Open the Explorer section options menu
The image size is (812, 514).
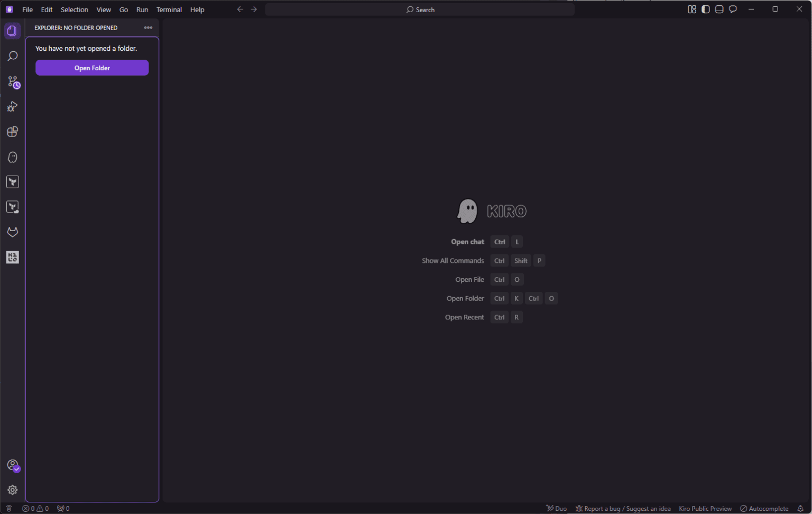click(x=148, y=27)
